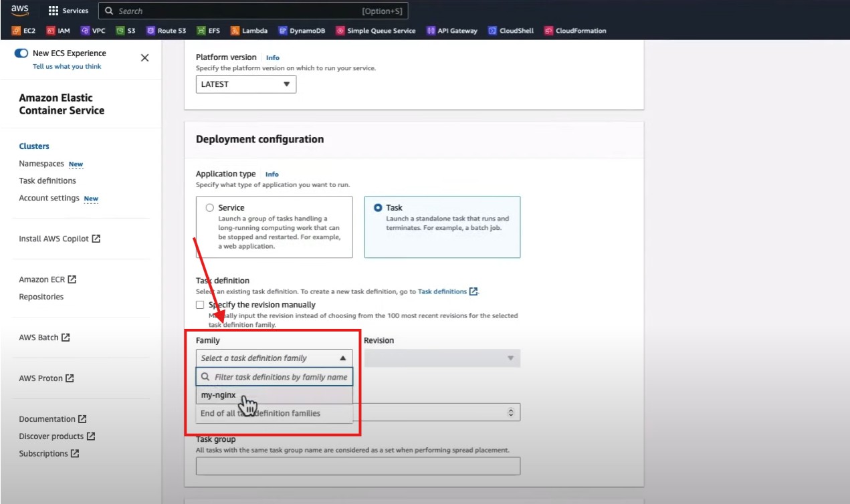Viewport: 850px width, 504px height.
Task: Open the Platform version dropdown
Action: tap(245, 84)
